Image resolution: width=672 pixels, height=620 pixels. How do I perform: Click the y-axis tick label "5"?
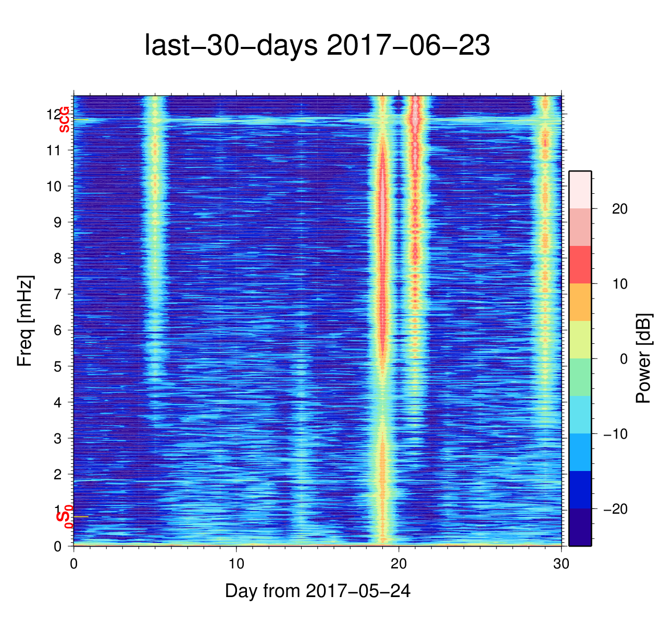tap(57, 366)
